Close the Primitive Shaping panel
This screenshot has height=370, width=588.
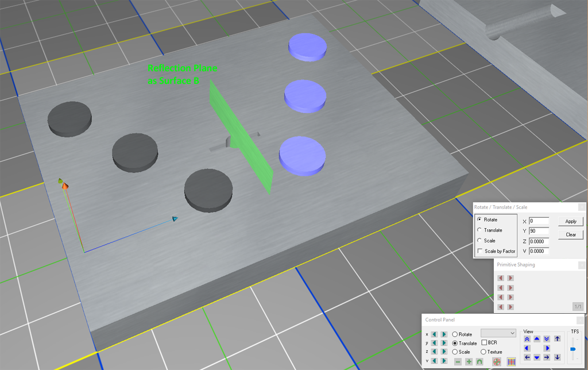point(581,265)
